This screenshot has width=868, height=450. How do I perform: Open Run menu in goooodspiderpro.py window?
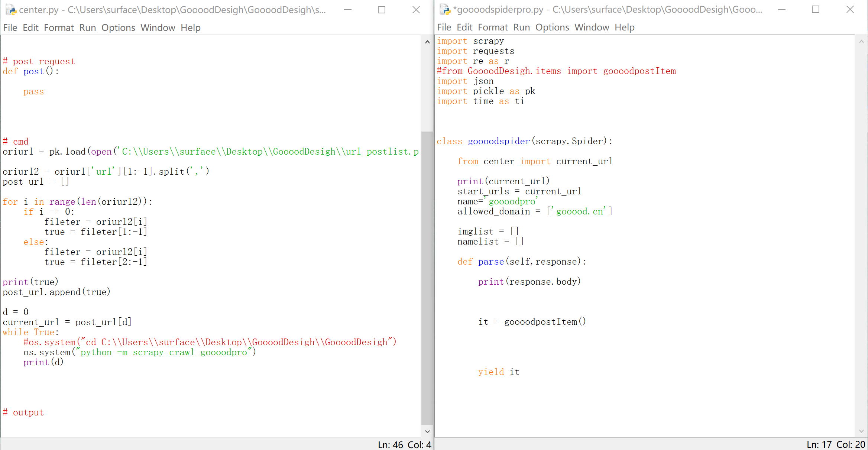[x=521, y=27]
